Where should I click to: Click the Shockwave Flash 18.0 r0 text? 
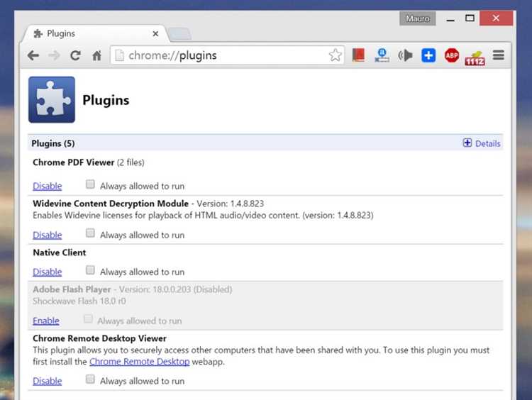click(79, 301)
